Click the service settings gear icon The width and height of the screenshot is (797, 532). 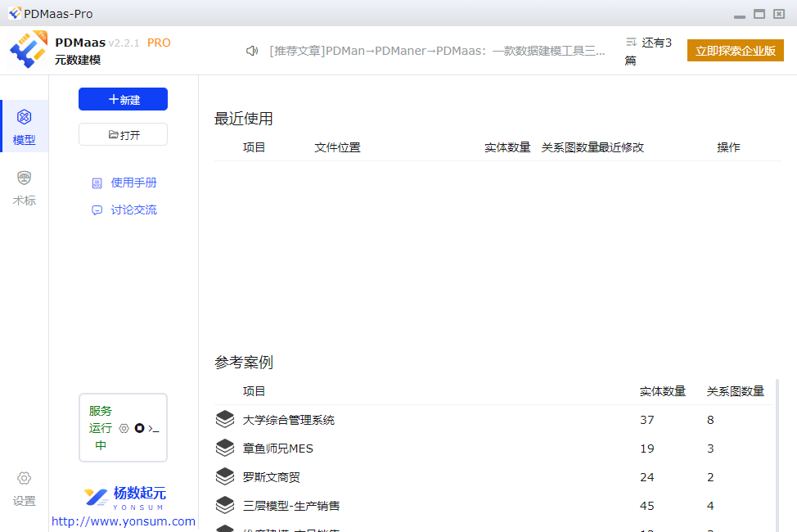(124, 428)
